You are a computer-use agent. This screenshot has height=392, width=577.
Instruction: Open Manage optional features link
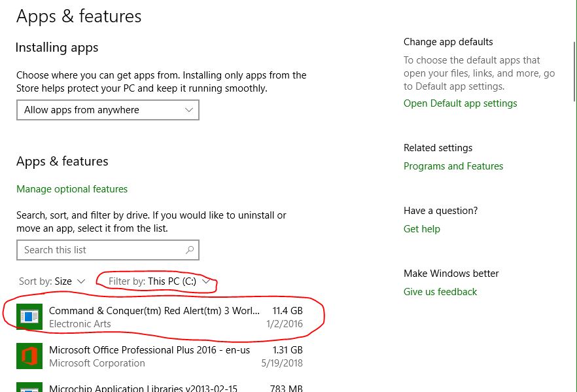72,189
